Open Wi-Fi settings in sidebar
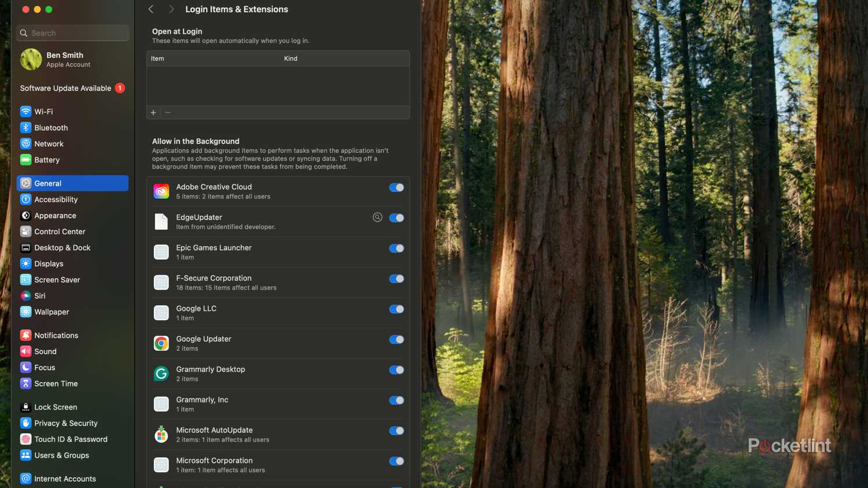Image resolution: width=868 pixels, height=488 pixels. (x=72, y=112)
